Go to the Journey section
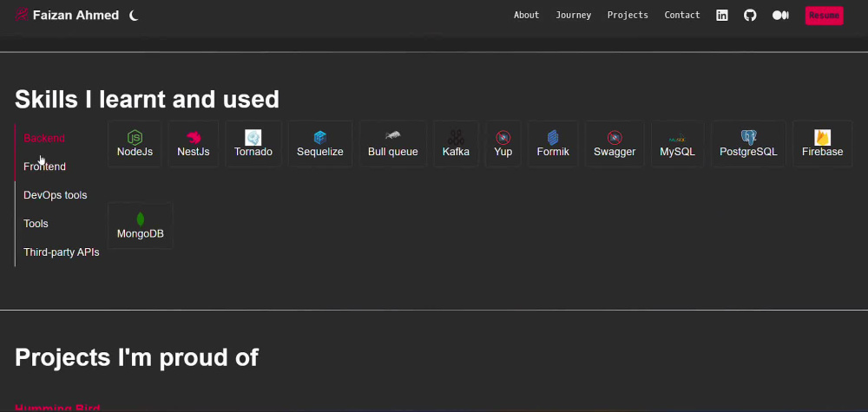The width and height of the screenshot is (868, 412). click(573, 15)
